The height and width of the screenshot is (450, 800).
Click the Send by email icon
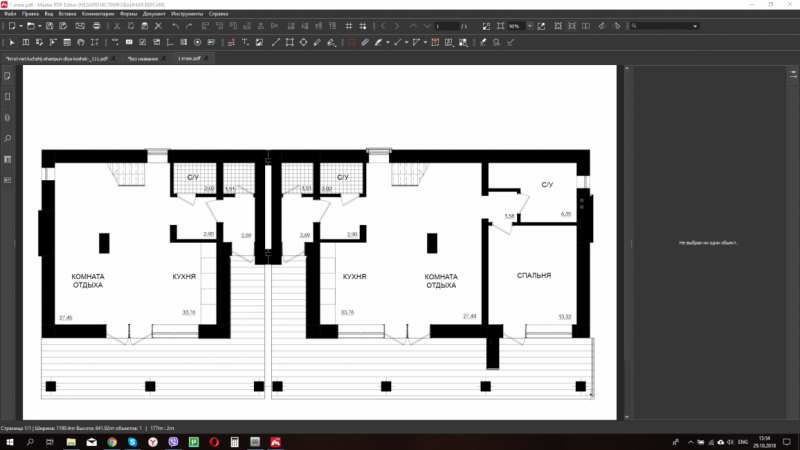coord(80,26)
